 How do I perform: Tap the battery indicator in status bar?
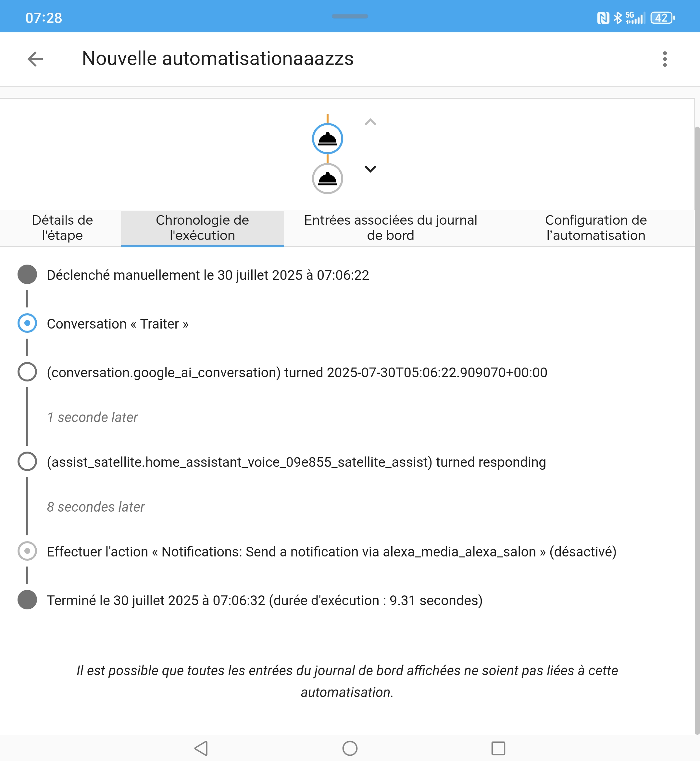662,18
